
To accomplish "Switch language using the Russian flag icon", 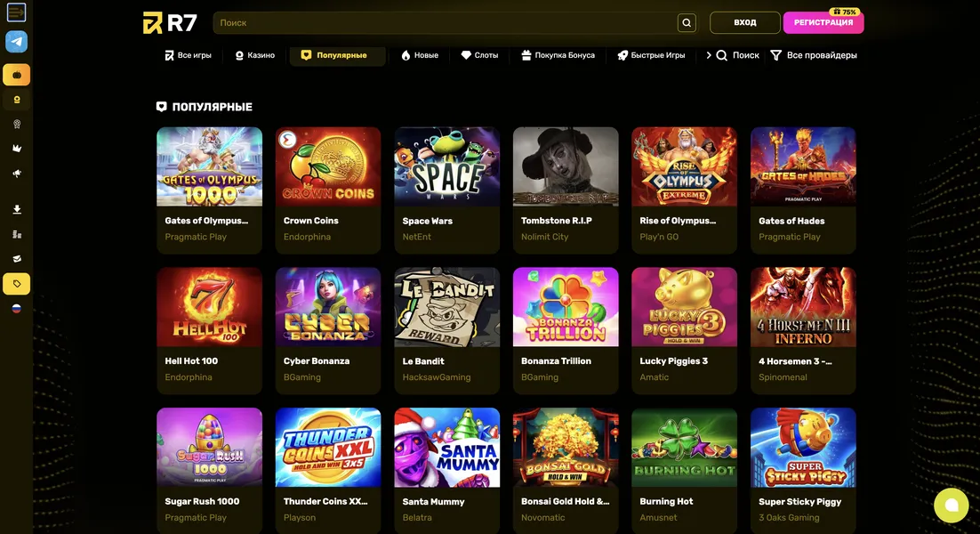I will point(16,308).
